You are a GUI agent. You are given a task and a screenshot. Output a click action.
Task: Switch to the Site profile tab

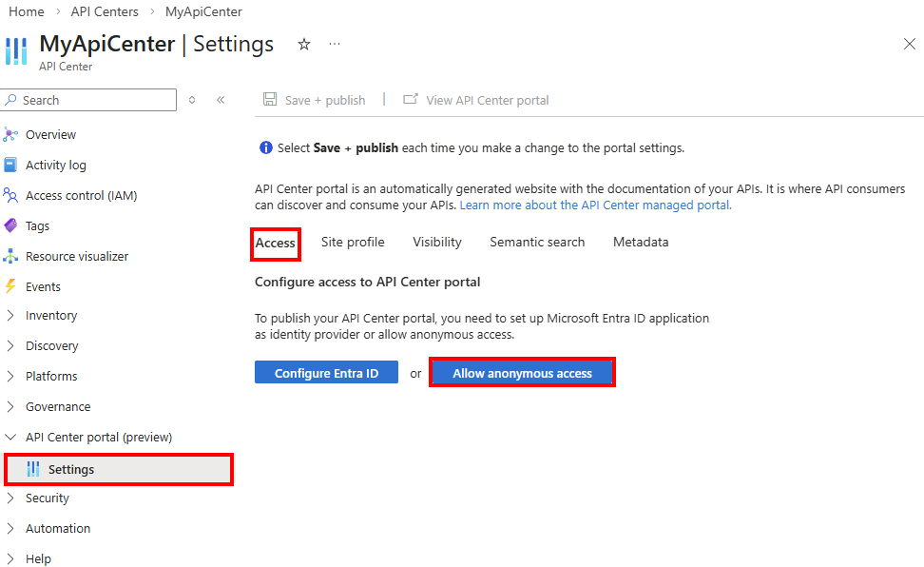352,242
